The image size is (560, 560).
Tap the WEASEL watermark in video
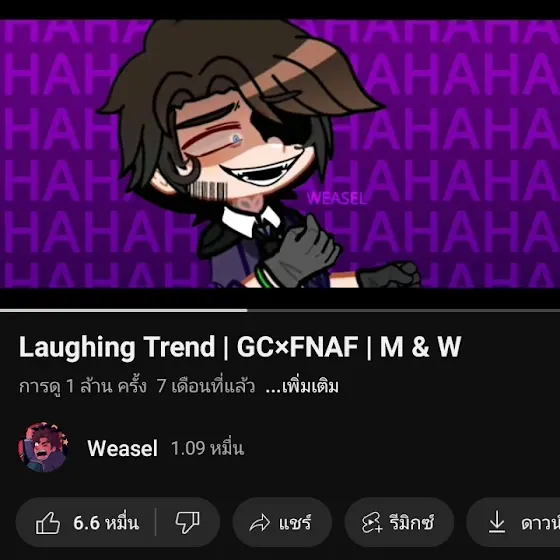pos(336,199)
